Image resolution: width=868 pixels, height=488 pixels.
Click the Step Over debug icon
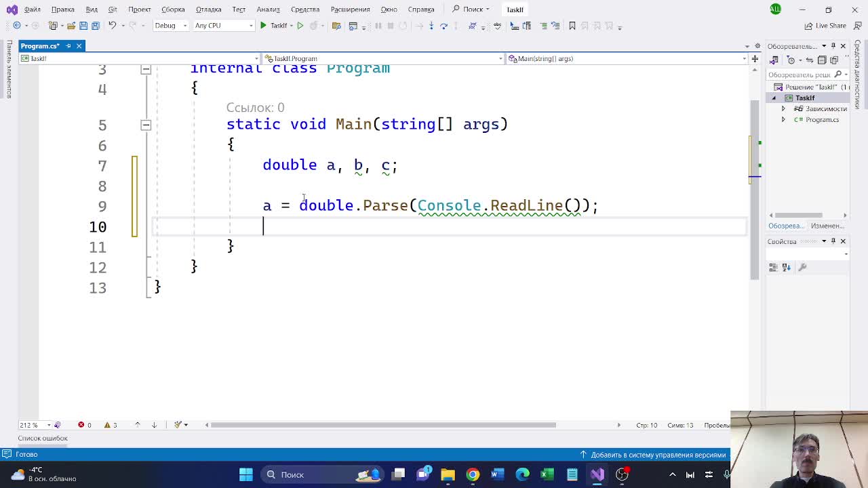pyautogui.click(x=443, y=26)
